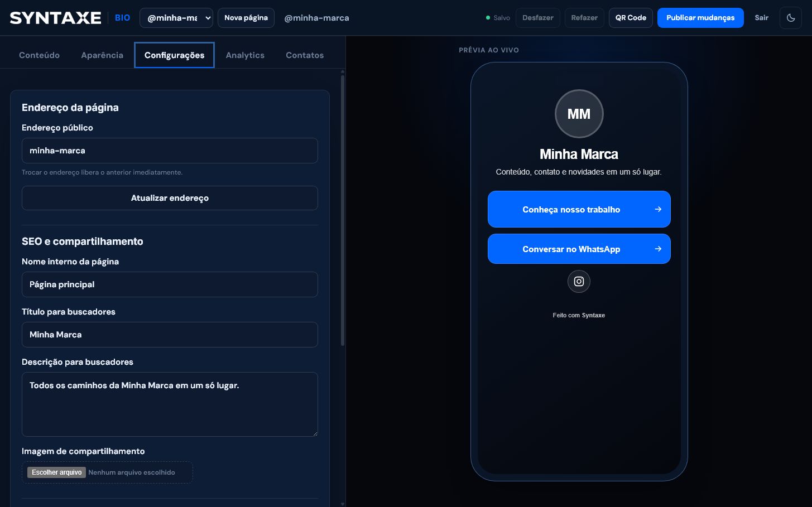
Task: Click the 'Nenhum arquivo escolhido' text
Action: click(132, 472)
